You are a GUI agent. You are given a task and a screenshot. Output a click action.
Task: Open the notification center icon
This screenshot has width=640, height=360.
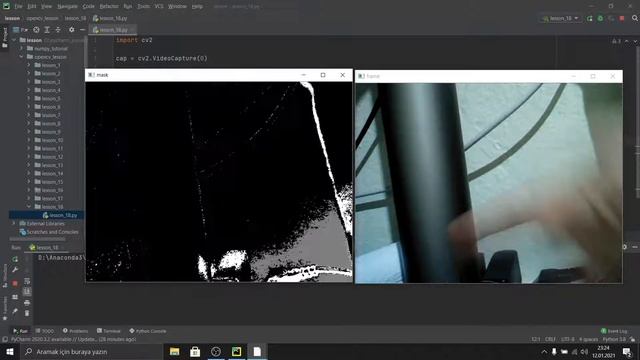627,351
